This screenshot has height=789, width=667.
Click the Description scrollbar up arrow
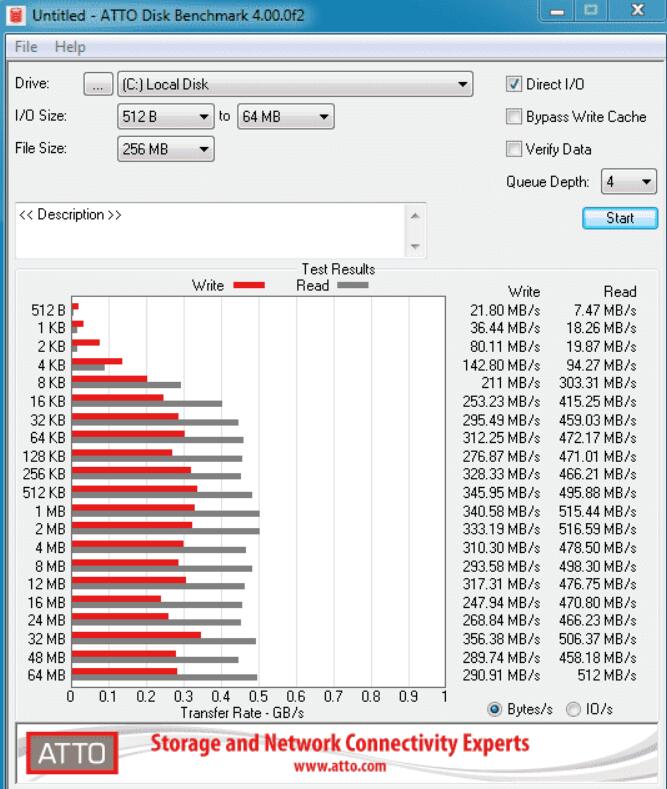coord(415,216)
